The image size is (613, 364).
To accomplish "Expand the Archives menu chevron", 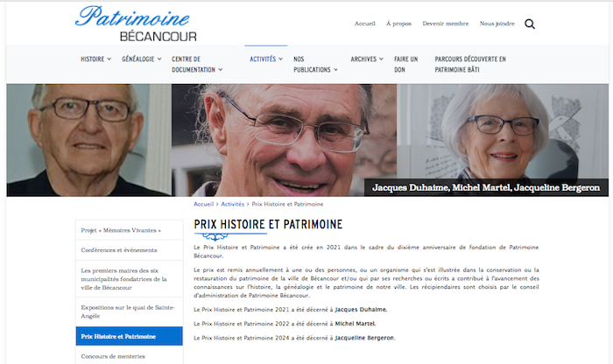I will tap(381, 59).
